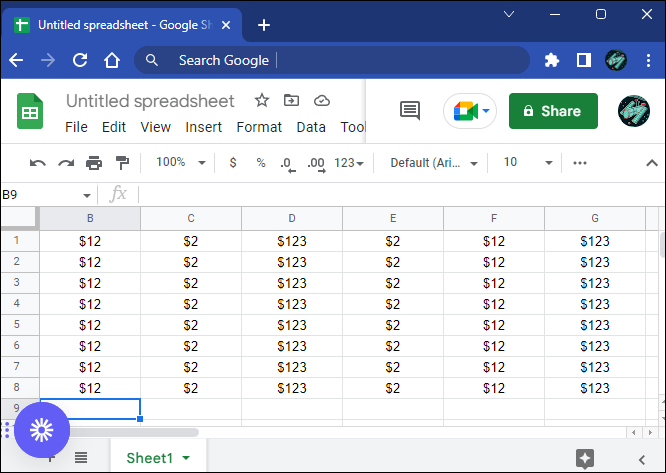
Task: Open browser Extensions puzzle icon
Action: coord(552,60)
